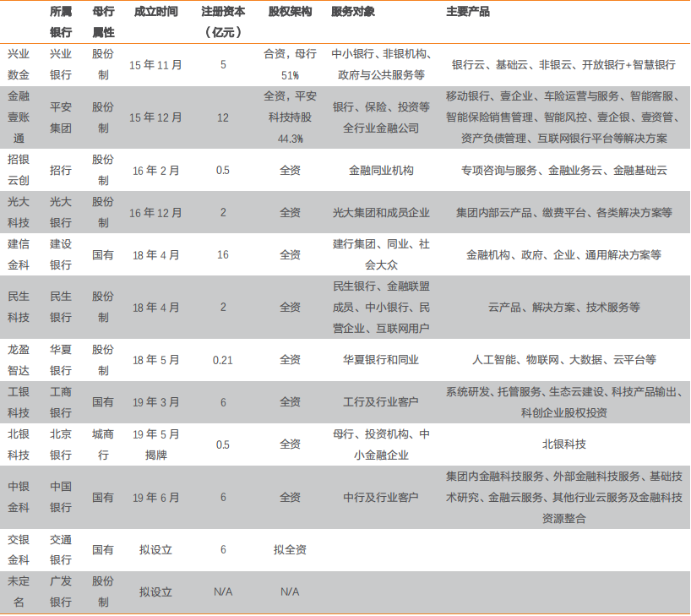The image size is (691, 616).
Task: Select the 建信金科 row name cell
Action: (19, 255)
